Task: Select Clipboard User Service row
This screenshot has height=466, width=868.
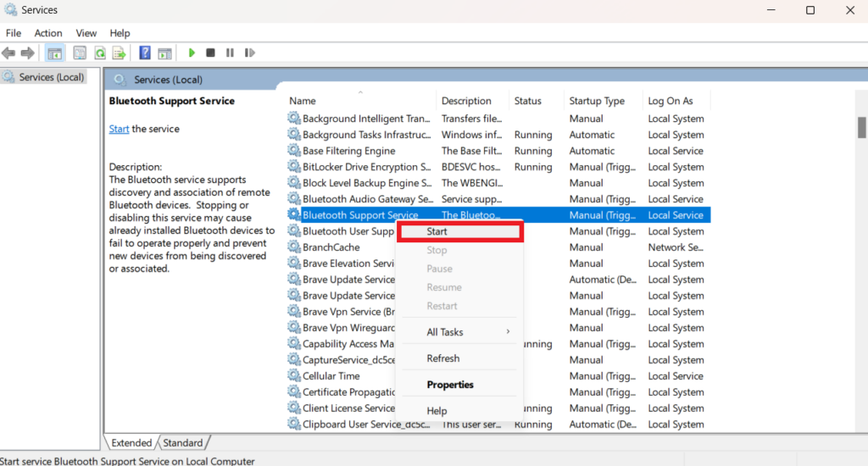Action: coord(498,424)
